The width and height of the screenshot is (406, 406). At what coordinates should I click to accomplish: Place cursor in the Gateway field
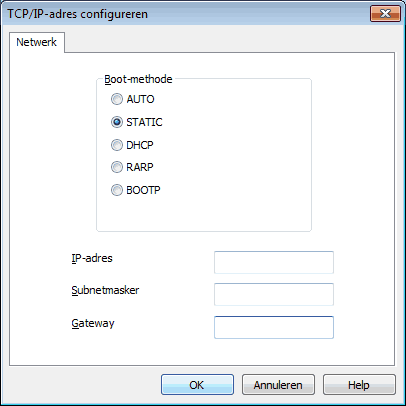274,327
